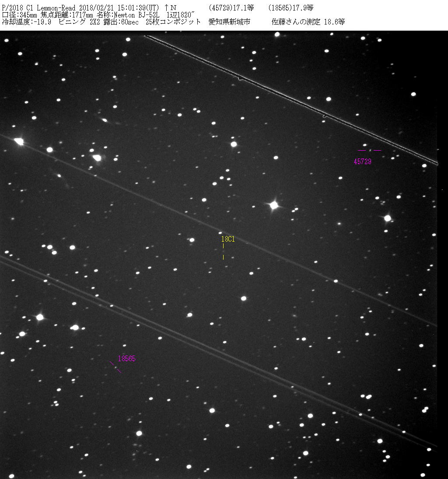Click the yellow 18C1 comet label
The height and width of the screenshot is (479, 448).
coord(228,239)
